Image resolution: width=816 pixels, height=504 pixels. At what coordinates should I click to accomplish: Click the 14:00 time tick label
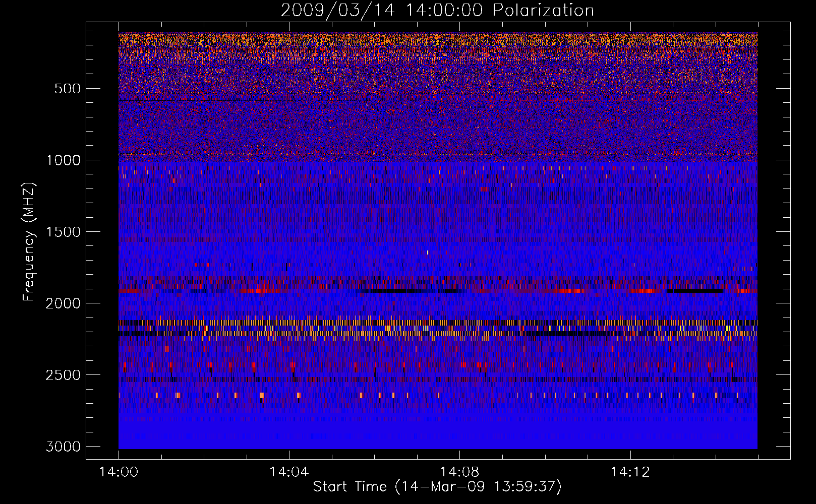click(119, 472)
